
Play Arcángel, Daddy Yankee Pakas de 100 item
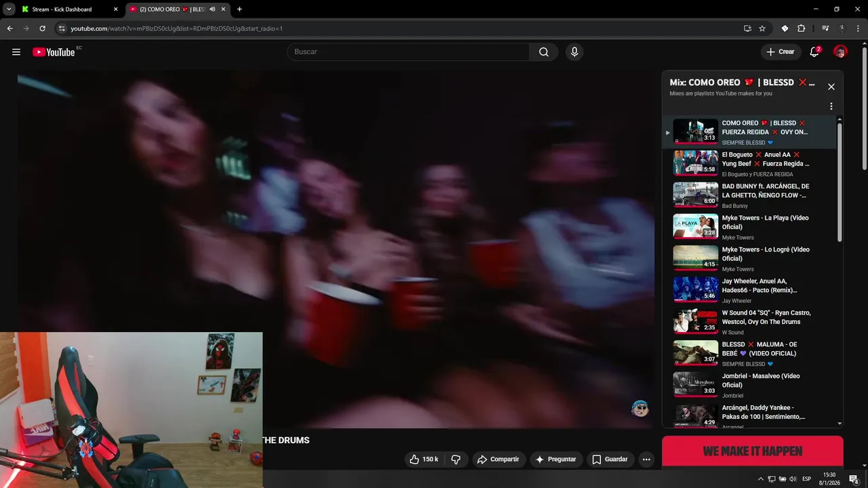[x=750, y=415]
